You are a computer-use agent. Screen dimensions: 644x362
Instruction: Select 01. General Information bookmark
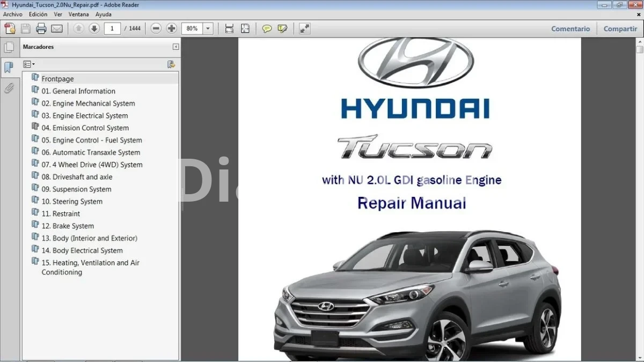point(78,91)
